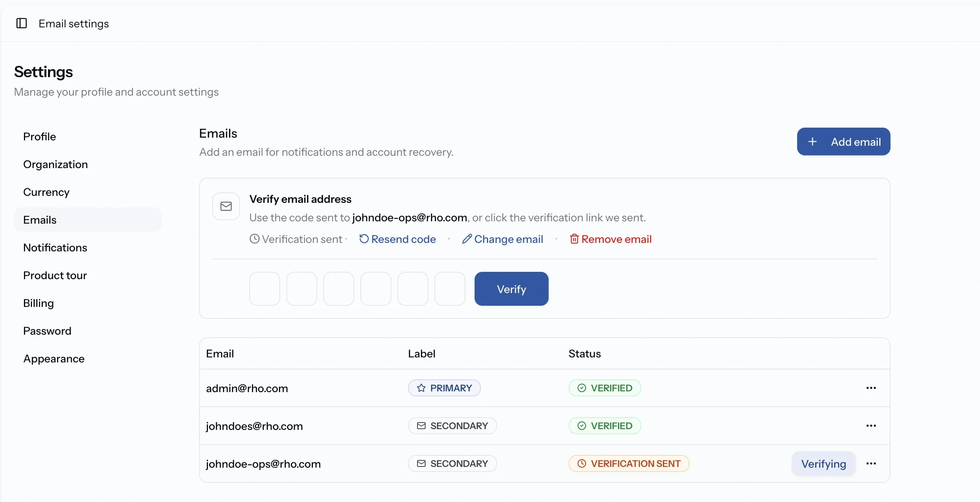Image resolution: width=980 pixels, height=502 pixels.
Task: Click the VERIFIED badge for johndoes@rho.com
Action: coord(605,426)
